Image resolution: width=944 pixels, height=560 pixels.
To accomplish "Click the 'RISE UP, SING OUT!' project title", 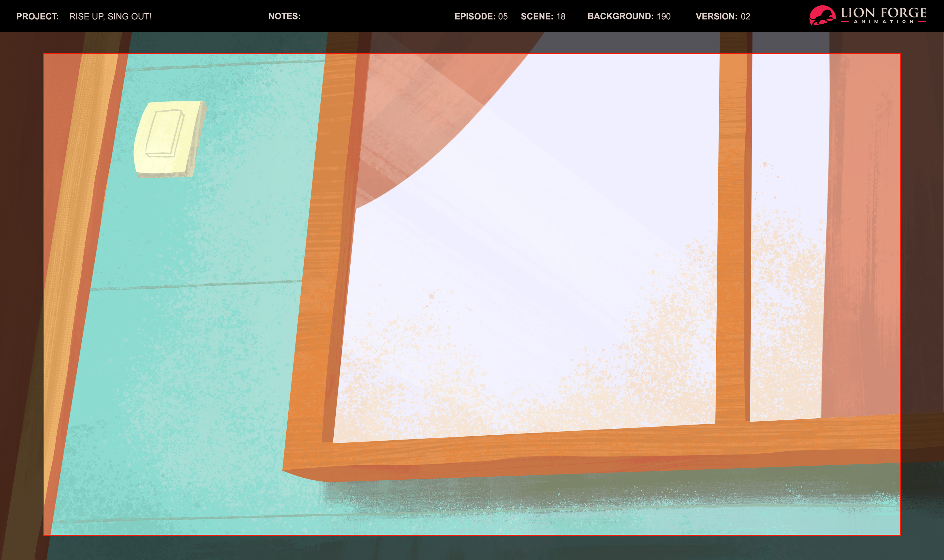I will (111, 17).
